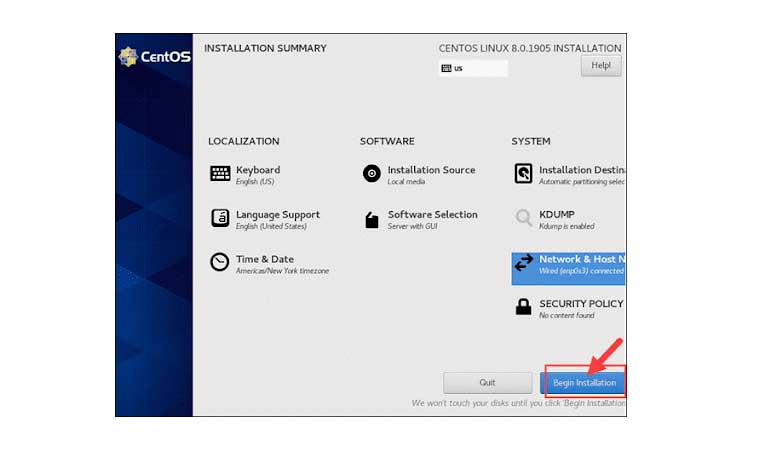Click the Begin Installation button
Screen dimensions: 768x450
tap(583, 382)
